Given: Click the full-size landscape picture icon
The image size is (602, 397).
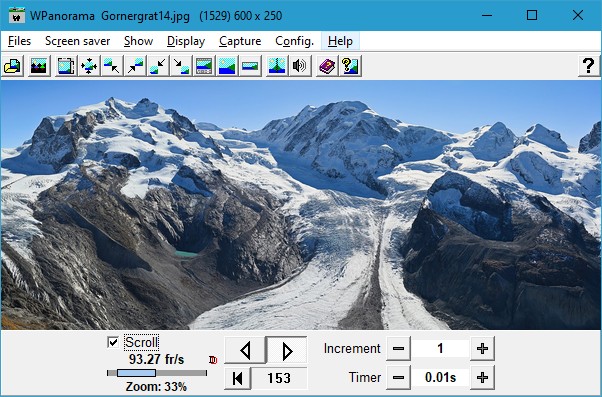Looking at the screenshot, I should 227,66.
